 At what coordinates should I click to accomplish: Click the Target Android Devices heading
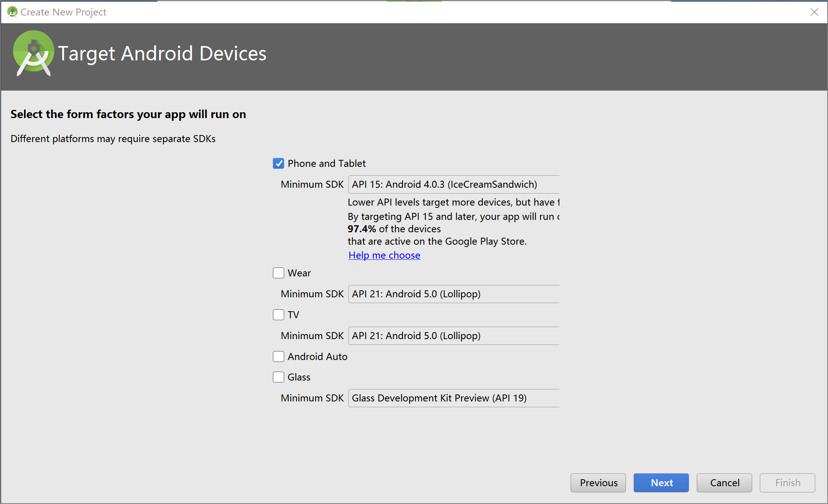pyautogui.click(x=162, y=53)
